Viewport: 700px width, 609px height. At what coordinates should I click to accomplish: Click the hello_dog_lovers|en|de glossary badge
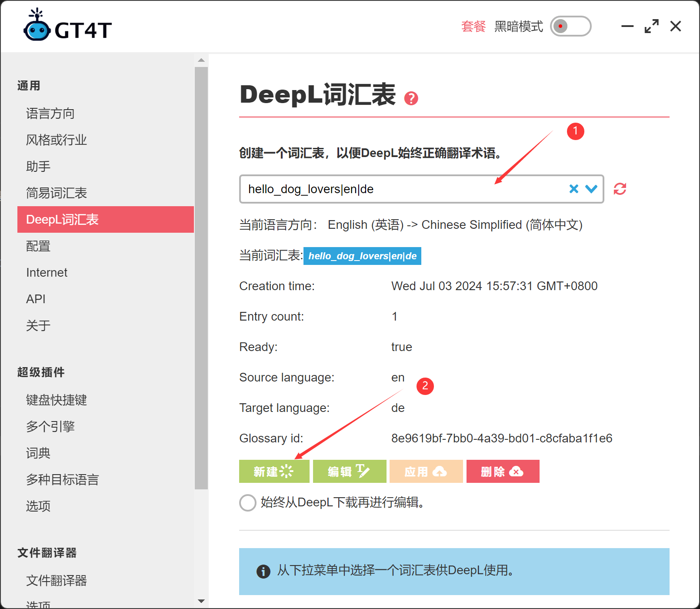(362, 256)
